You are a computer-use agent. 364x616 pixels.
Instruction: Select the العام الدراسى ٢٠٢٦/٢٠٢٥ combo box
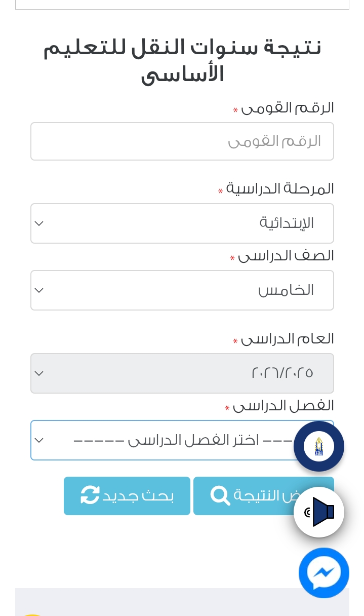(x=182, y=373)
